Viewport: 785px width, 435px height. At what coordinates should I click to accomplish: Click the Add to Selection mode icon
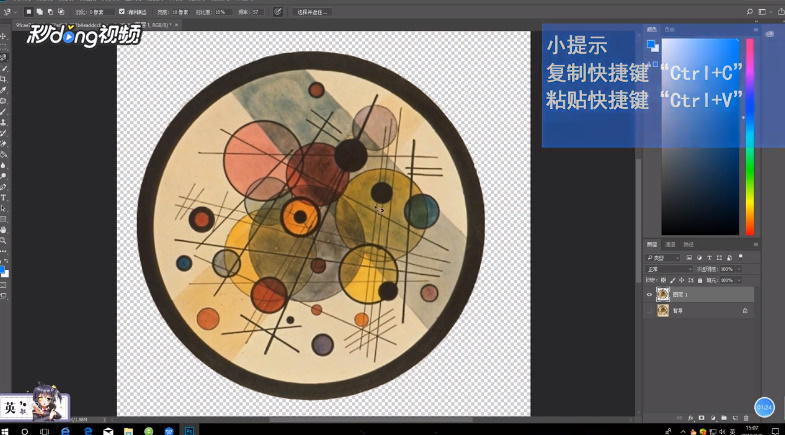[x=40, y=12]
